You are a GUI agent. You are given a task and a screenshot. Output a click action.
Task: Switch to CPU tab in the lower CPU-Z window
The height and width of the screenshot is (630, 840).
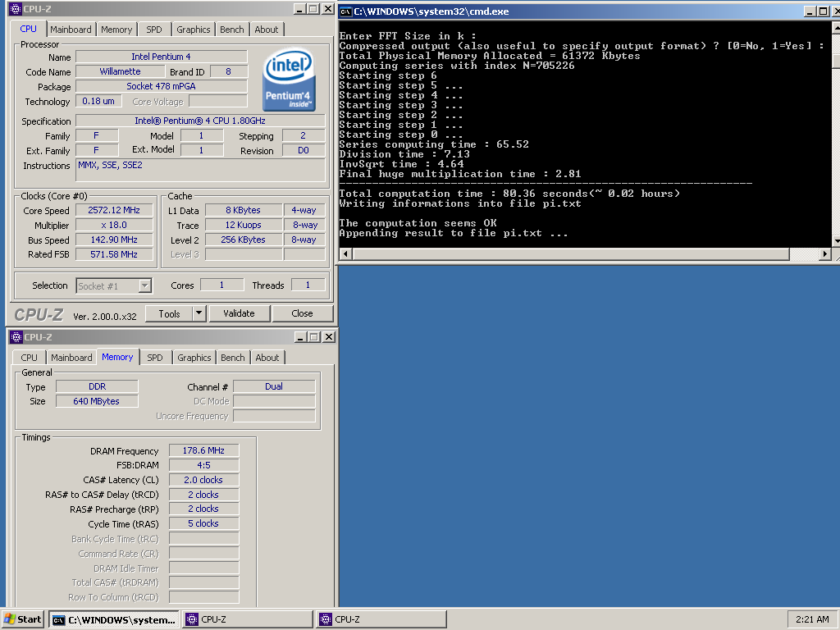[x=29, y=358]
